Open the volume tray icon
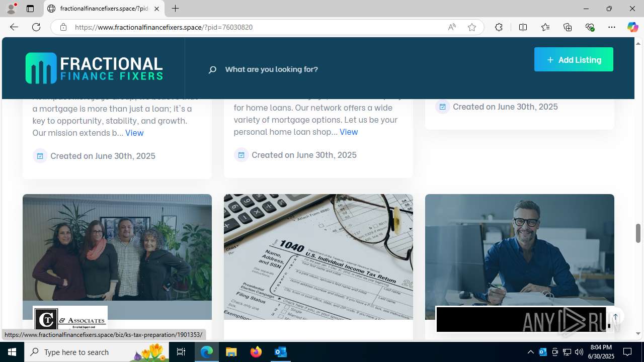The width and height of the screenshot is (644, 362). [x=579, y=352]
